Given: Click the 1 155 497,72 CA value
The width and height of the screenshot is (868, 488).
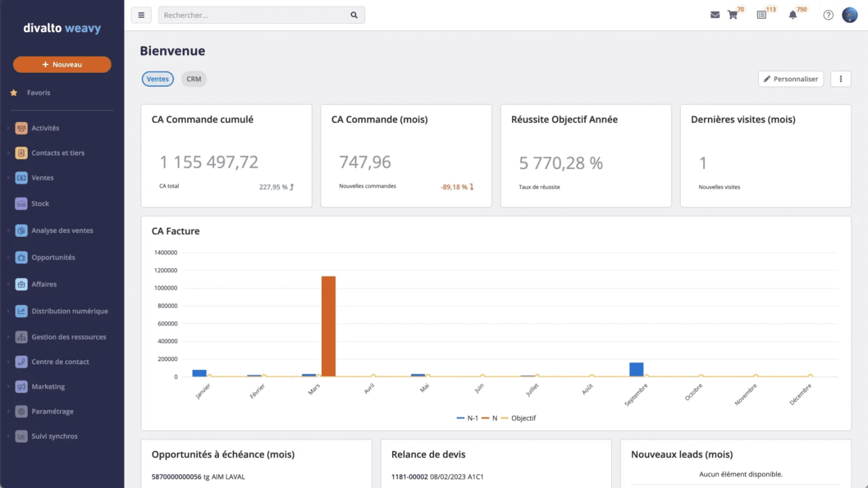Looking at the screenshot, I should tap(209, 162).
